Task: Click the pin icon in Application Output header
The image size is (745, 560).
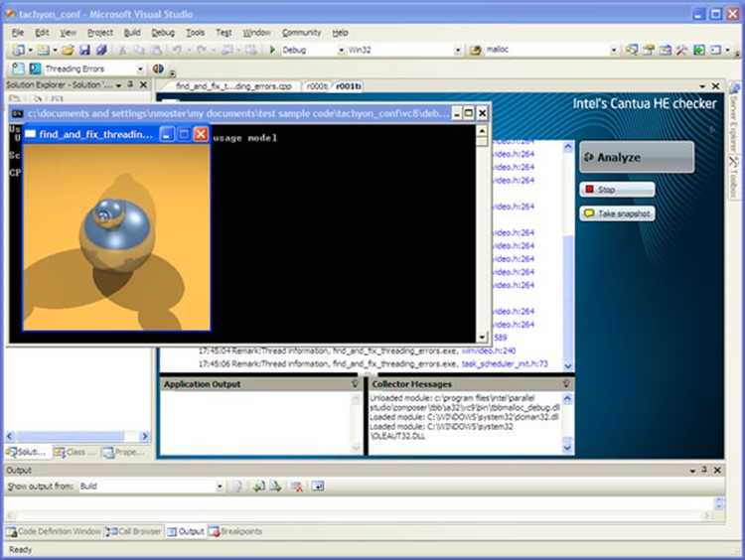Action: coord(355,384)
